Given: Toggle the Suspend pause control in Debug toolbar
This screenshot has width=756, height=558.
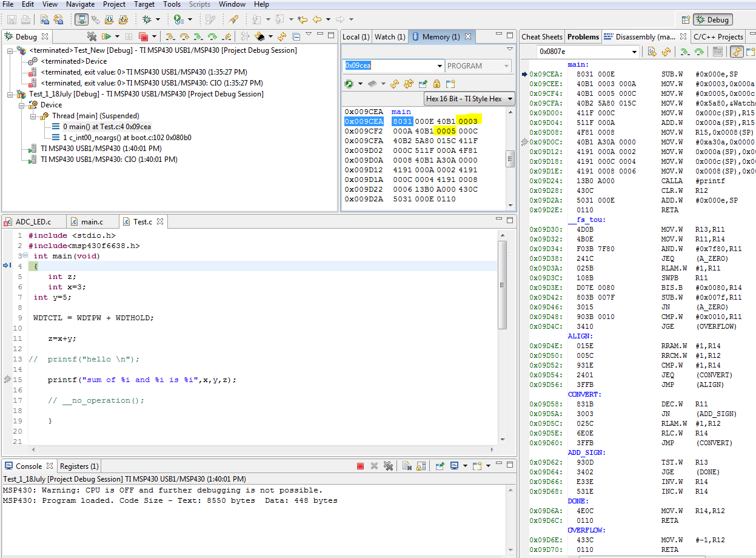Looking at the screenshot, I should click(128, 36).
